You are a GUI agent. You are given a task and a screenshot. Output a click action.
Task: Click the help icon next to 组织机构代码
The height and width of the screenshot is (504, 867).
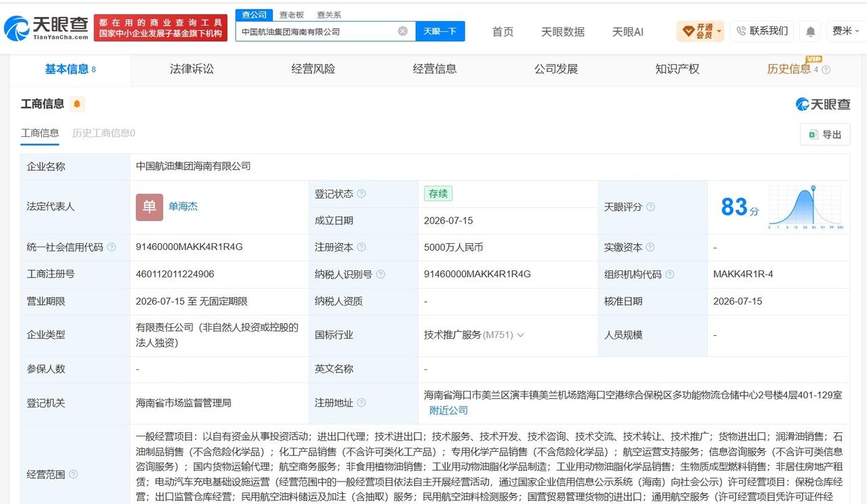pyautogui.click(x=669, y=274)
